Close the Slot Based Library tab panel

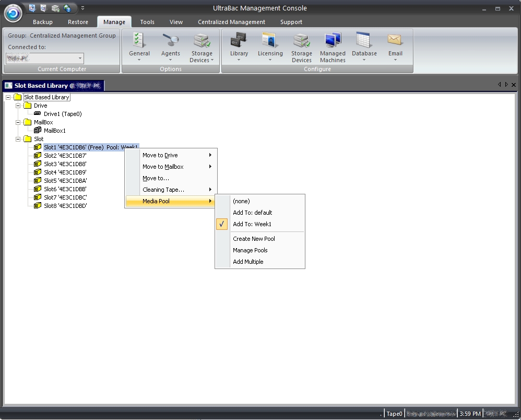coord(514,85)
